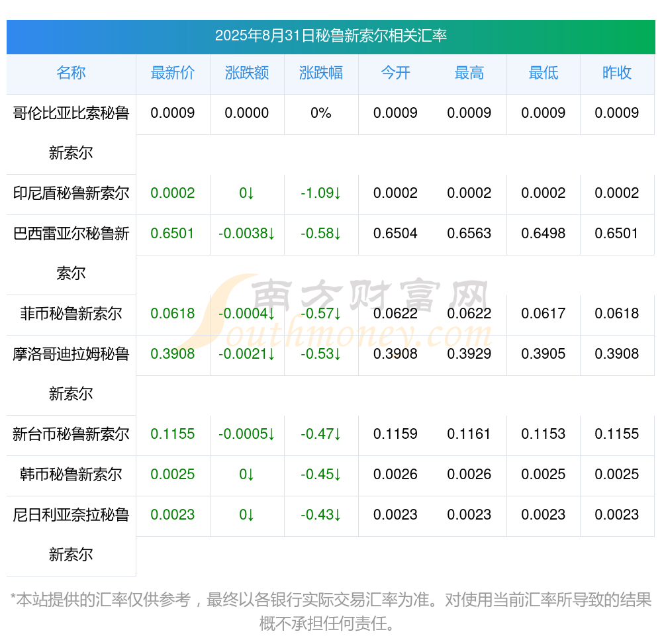The image size is (662, 644).
Task: Click the -0.0021↓ change amount
Action: pos(246,353)
